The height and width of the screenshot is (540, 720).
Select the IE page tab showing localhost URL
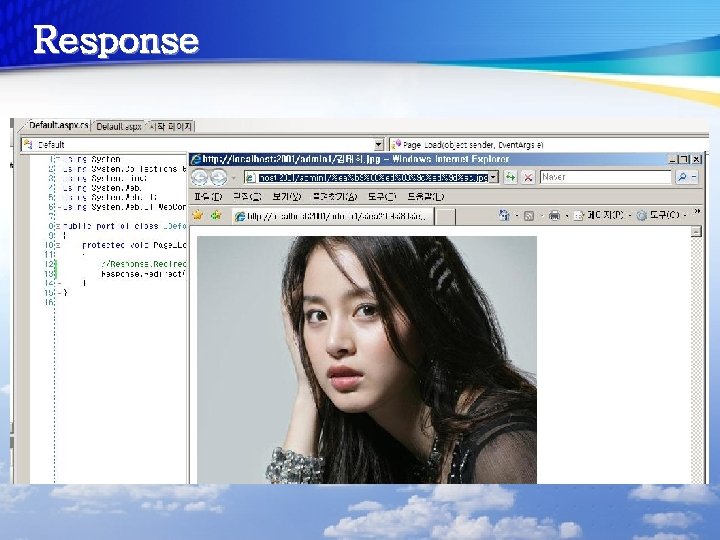[332, 216]
